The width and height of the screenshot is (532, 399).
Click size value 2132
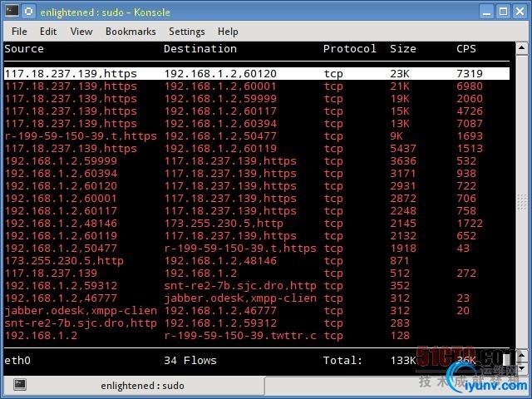tap(402, 236)
